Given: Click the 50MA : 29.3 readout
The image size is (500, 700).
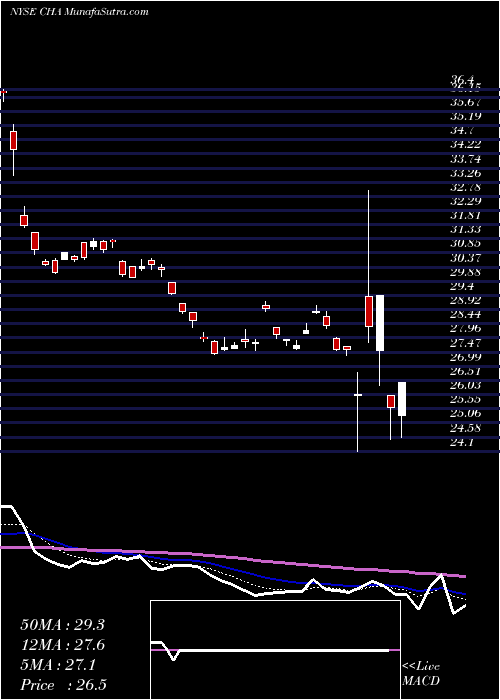Looking at the screenshot, I should point(62,625).
